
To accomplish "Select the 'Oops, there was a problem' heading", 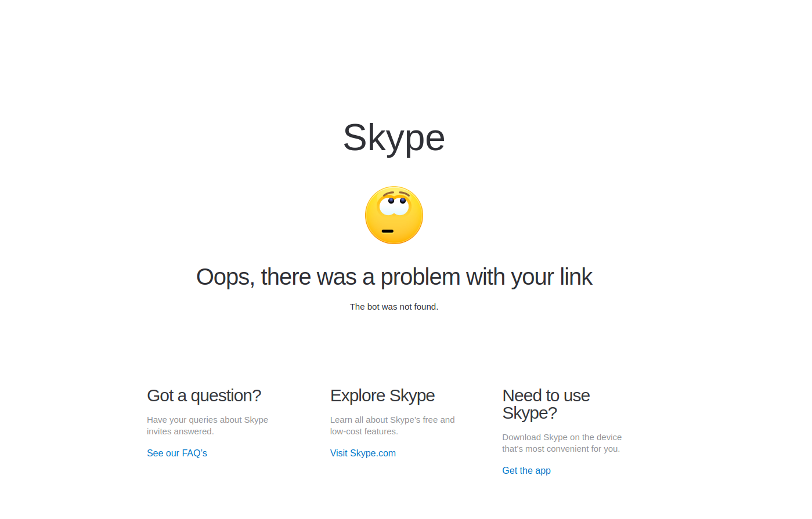I will pos(394,277).
